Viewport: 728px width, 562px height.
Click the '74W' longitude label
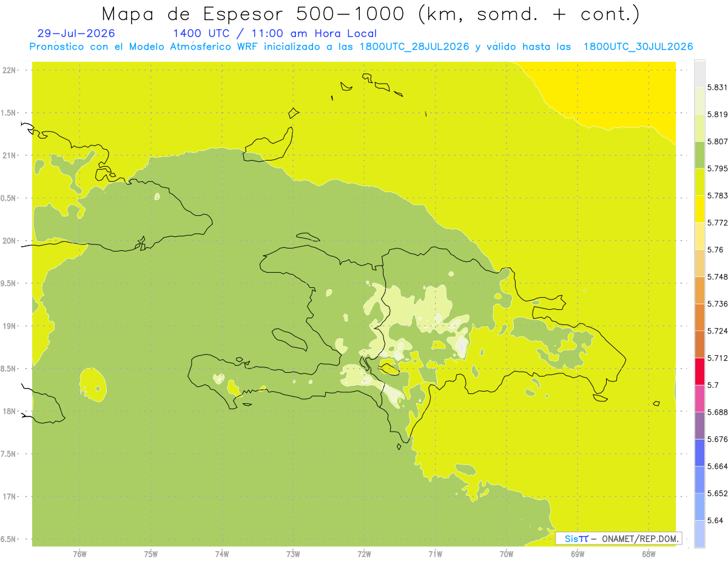tap(222, 554)
